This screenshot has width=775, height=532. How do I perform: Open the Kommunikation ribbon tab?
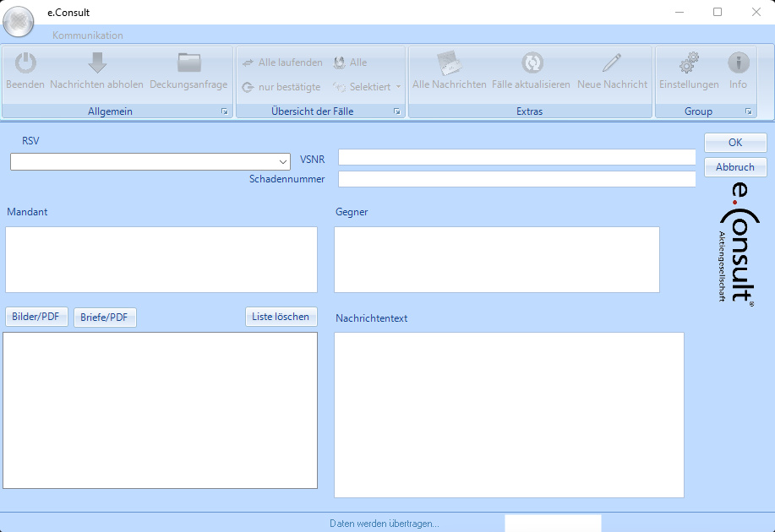point(88,35)
